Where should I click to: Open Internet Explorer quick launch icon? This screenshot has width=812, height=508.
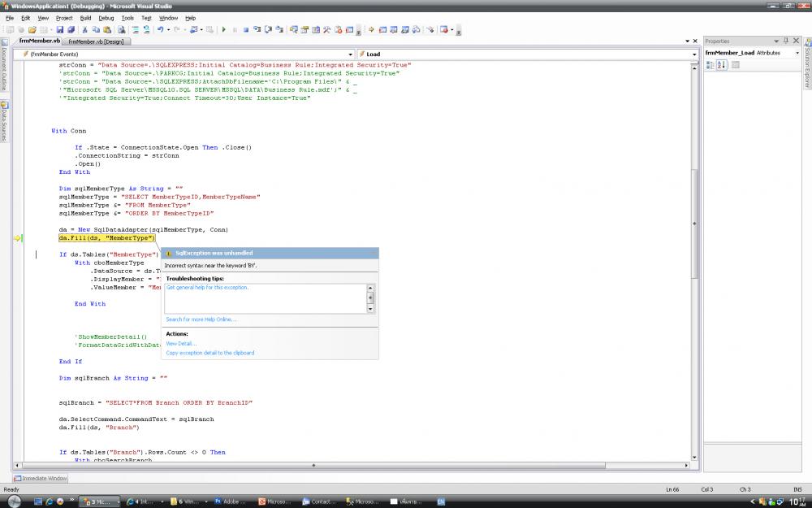coord(50,501)
